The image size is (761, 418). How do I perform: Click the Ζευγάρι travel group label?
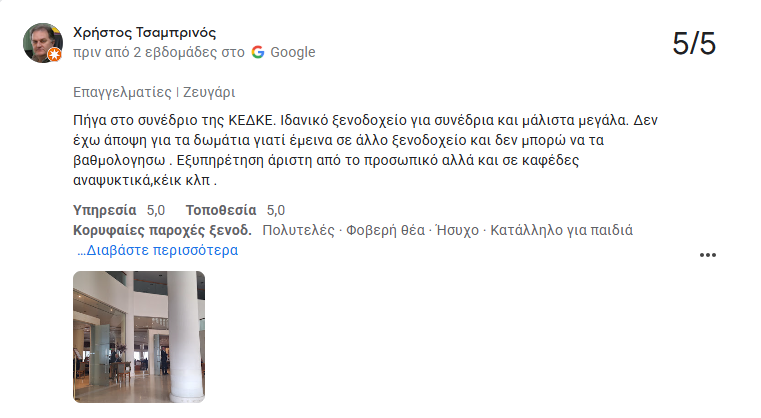[209, 92]
